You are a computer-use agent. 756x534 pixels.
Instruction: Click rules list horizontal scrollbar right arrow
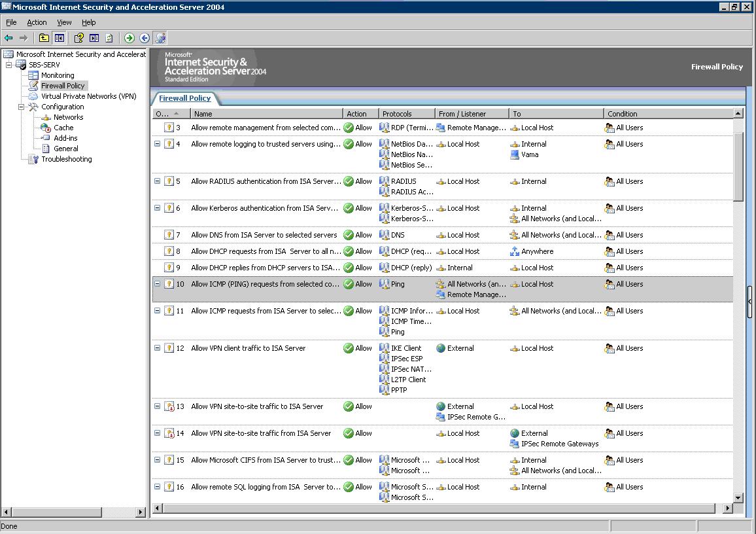tap(728, 508)
